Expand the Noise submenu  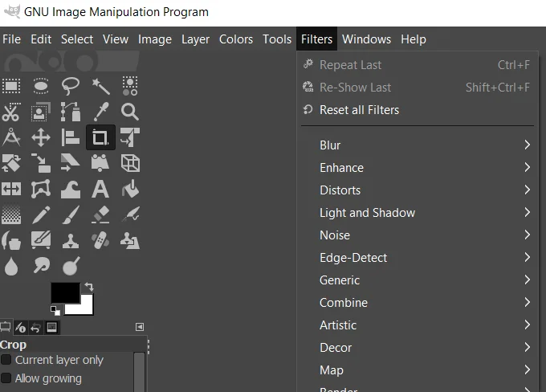click(x=418, y=235)
